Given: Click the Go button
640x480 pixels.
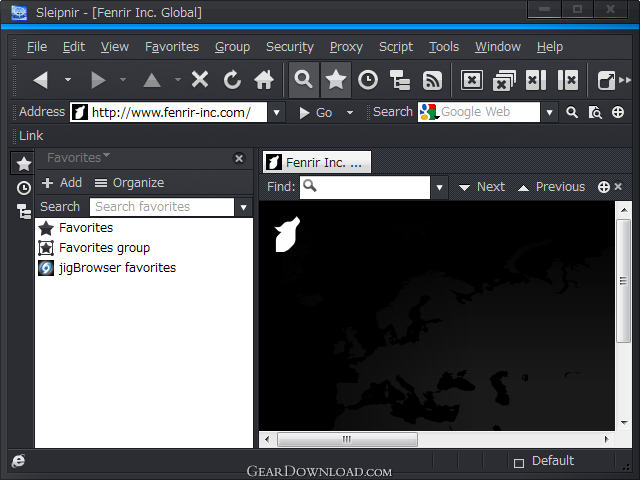Looking at the screenshot, I should (x=316, y=113).
